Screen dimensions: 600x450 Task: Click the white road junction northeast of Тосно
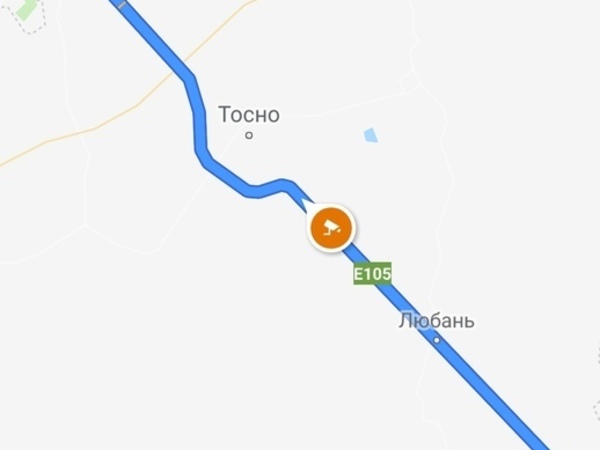point(409,83)
